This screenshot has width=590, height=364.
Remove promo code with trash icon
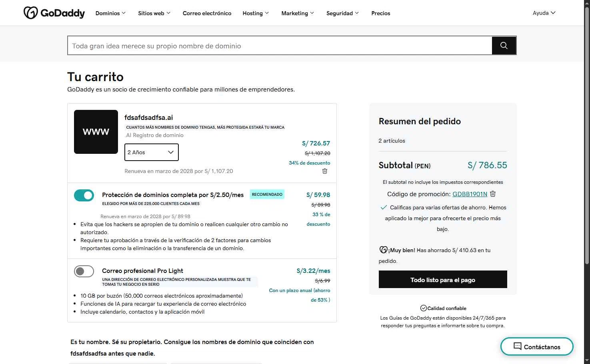click(x=493, y=194)
